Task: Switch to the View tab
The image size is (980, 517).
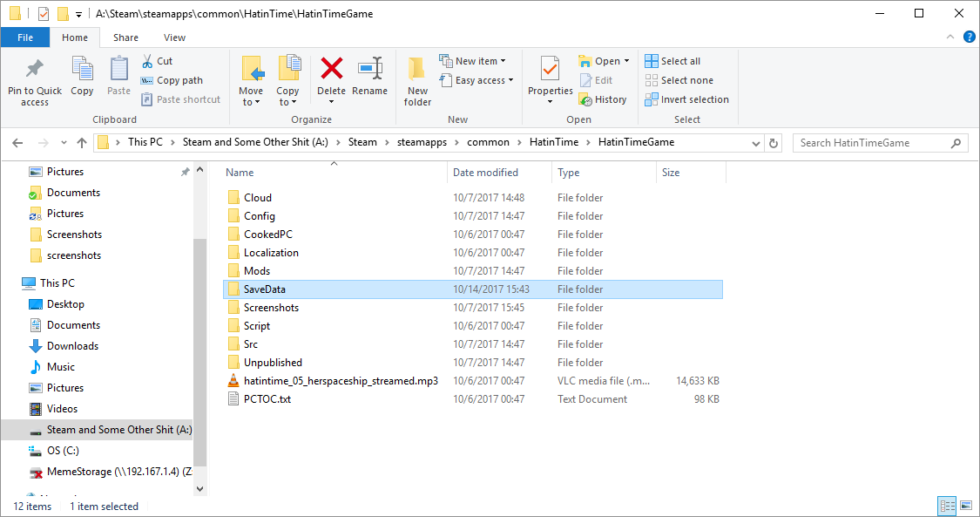Action: (174, 37)
